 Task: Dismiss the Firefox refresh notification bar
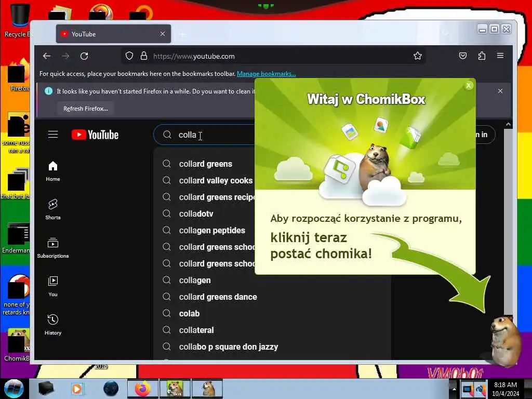coord(500,91)
